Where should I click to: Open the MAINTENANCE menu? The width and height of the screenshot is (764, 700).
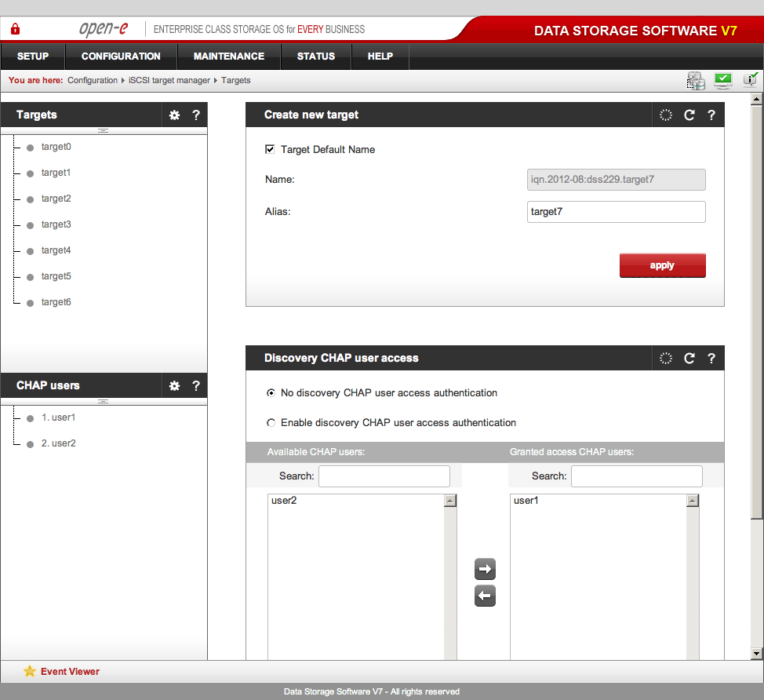click(x=229, y=57)
